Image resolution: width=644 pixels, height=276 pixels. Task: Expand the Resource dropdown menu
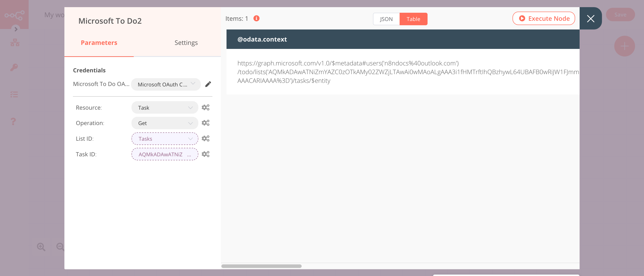(x=164, y=107)
